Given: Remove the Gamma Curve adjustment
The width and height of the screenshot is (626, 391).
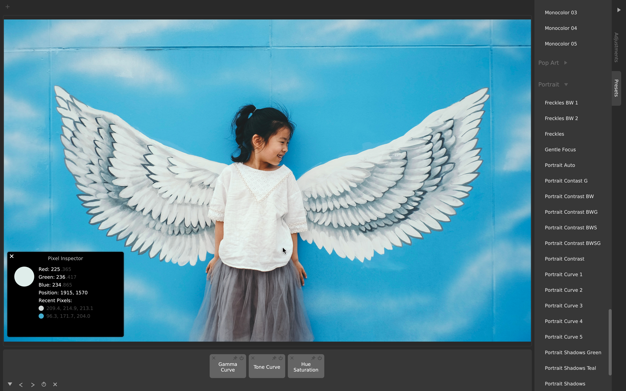Looking at the screenshot, I should coord(214,358).
